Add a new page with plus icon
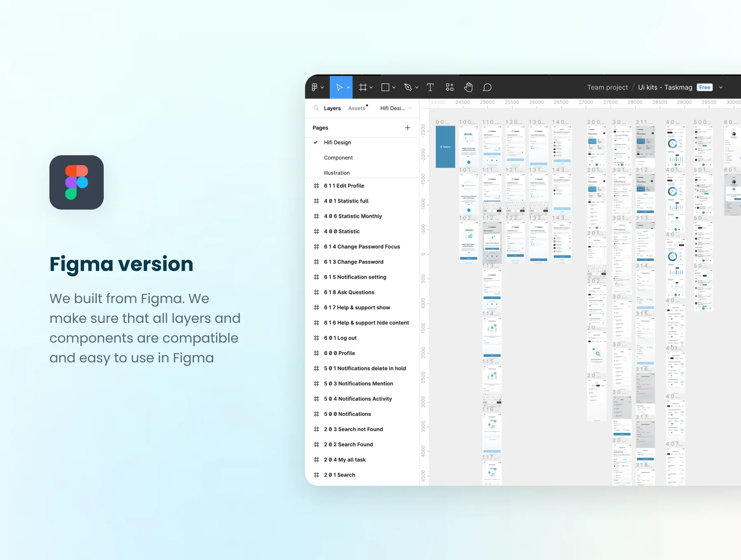 tap(408, 128)
